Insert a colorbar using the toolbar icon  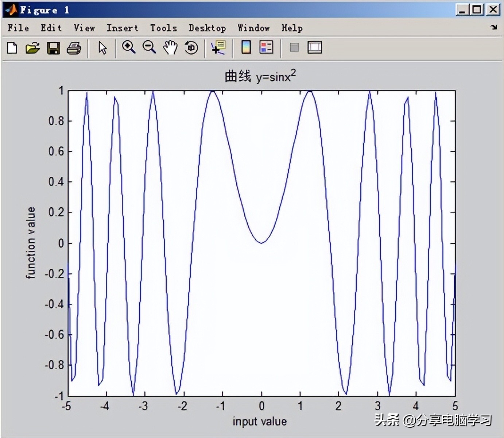pyautogui.click(x=246, y=47)
